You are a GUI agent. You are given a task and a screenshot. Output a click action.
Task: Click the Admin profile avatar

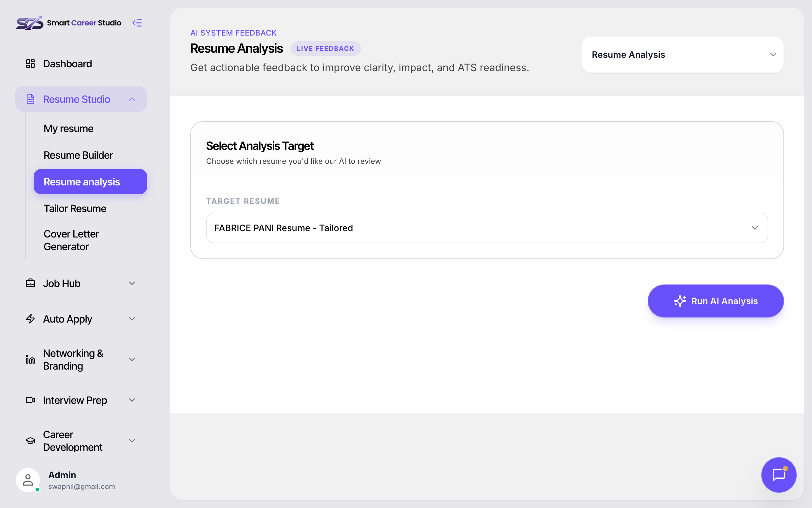point(28,480)
